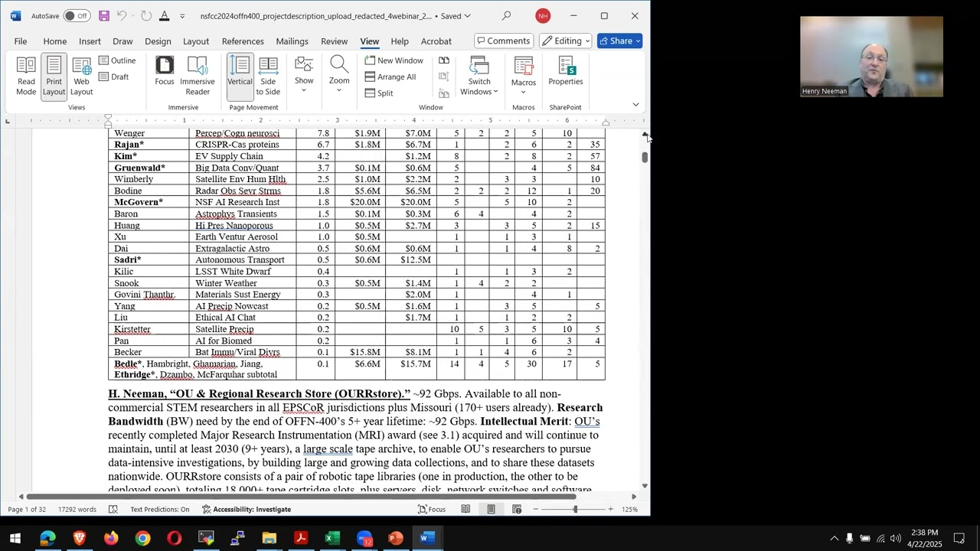This screenshot has height=551, width=980.
Task: Switch to Web Layout view
Action: (x=81, y=77)
